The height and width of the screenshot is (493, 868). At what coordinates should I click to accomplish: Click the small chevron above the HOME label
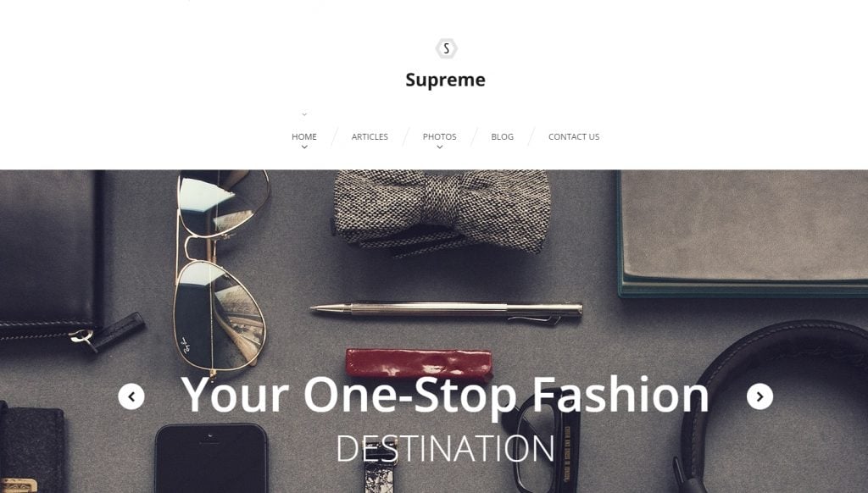304,114
